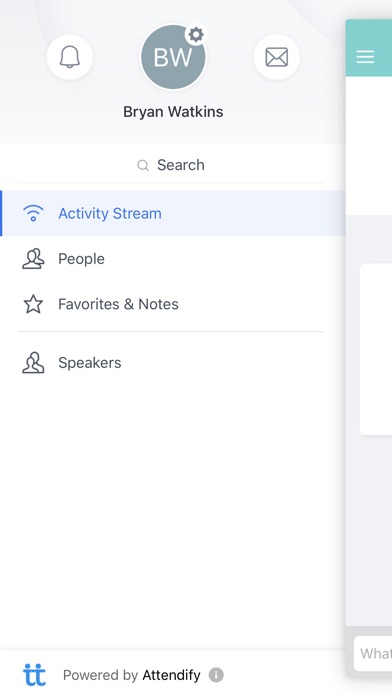The image size is (392, 696).
Task: Click the Speakers icon
Action: point(33,363)
